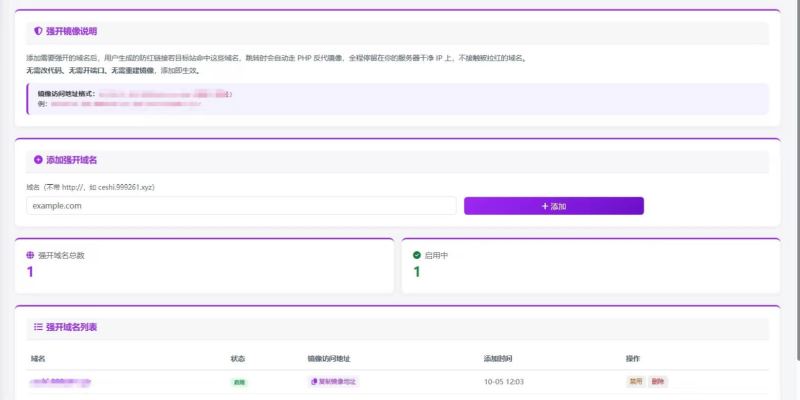Click the list icon beside 强开域名列表
Screen dimensions: 800x400
tap(38, 327)
